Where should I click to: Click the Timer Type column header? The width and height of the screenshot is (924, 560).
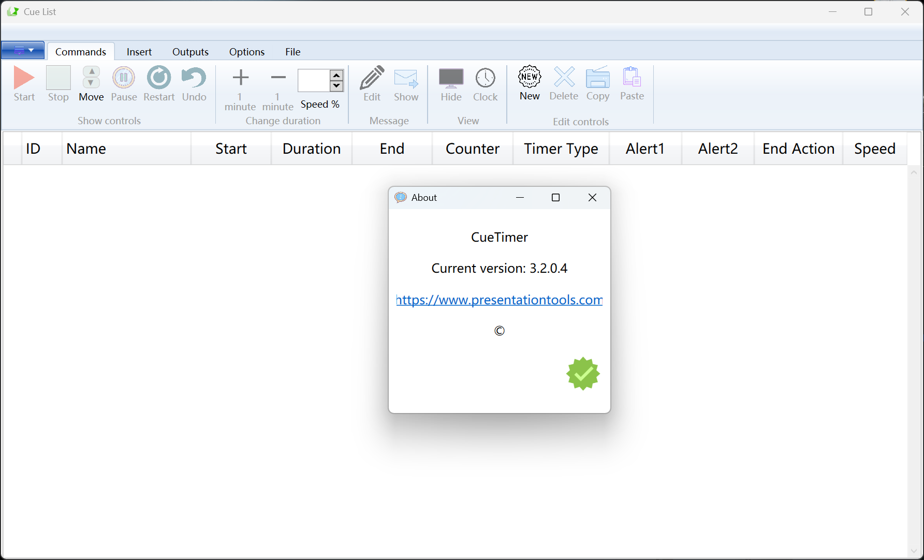coord(561,149)
